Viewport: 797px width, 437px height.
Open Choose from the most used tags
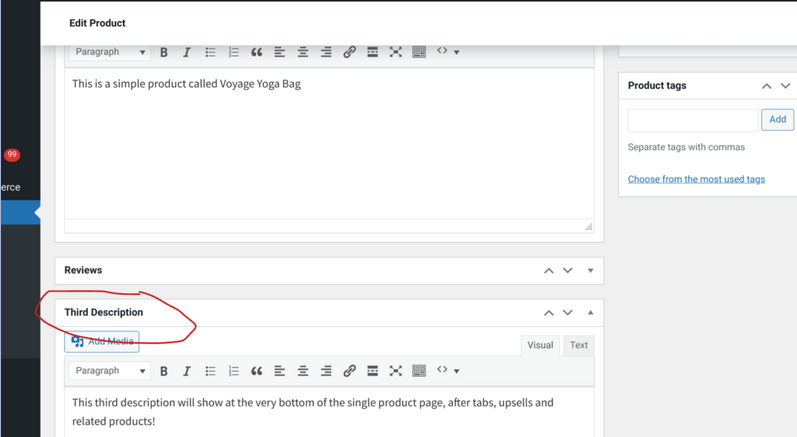(x=696, y=179)
